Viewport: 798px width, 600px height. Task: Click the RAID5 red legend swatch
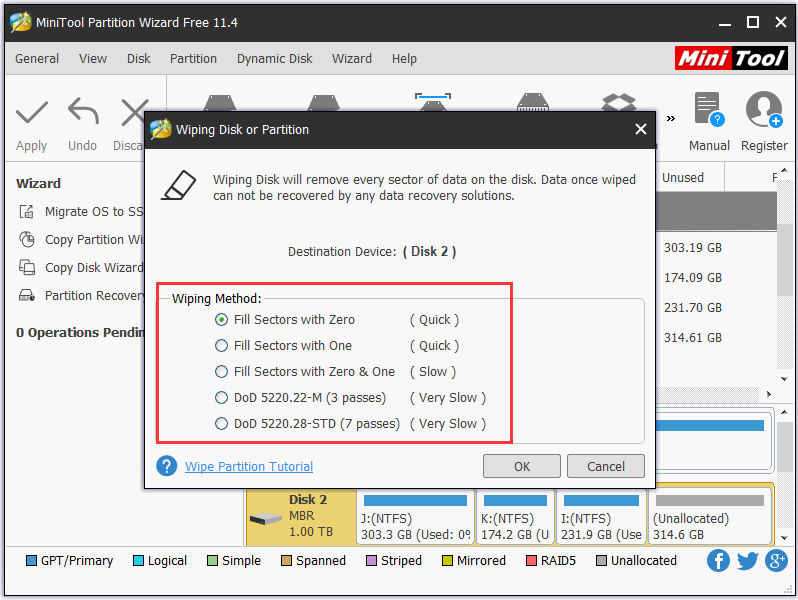coord(531,560)
